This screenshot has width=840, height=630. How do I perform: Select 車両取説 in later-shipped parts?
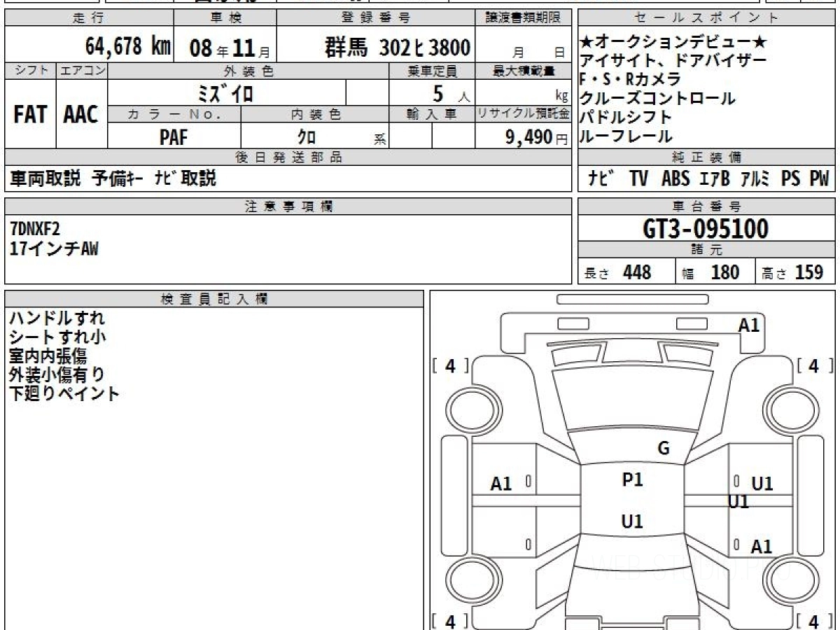click(45, 178)
